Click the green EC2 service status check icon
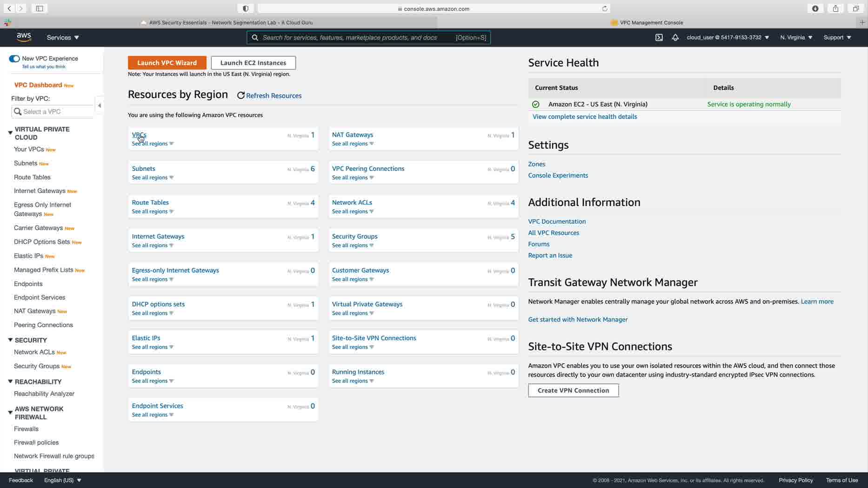Screen dimensions: 868x488 click(535, 105)
